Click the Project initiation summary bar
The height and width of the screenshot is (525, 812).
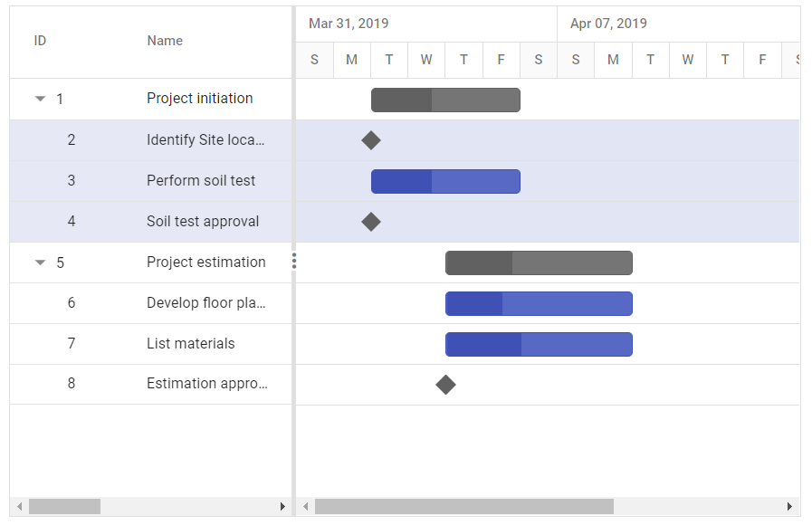445,100
